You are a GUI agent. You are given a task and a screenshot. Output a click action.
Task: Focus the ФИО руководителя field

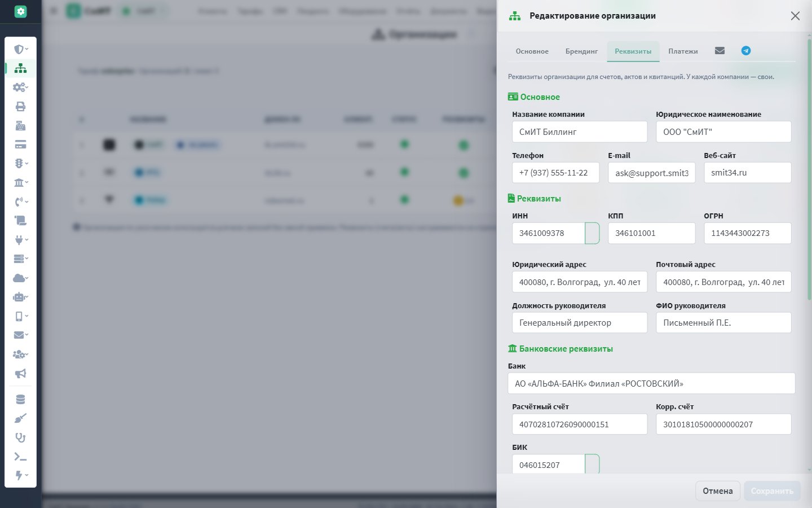(723, 323)
